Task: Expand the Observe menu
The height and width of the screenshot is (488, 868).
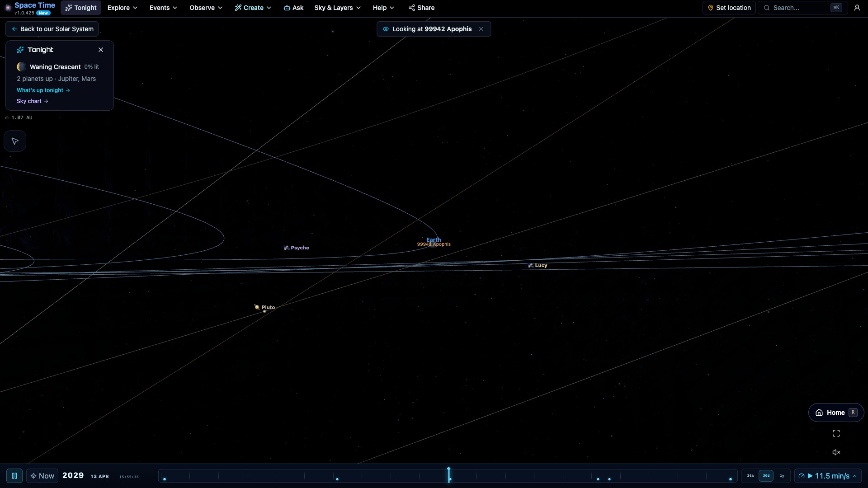Action: (206, 8)
